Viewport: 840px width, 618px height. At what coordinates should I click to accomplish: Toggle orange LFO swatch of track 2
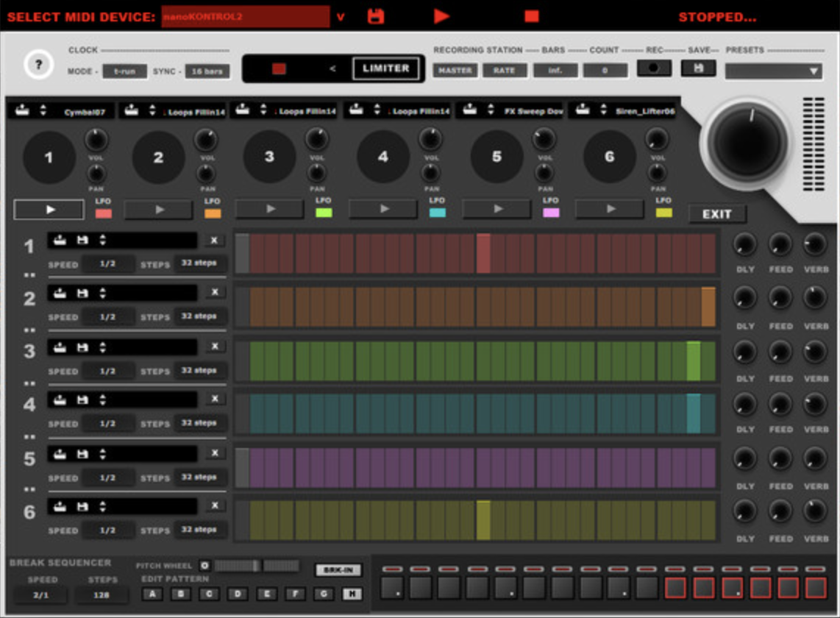[x=212, y=213]
